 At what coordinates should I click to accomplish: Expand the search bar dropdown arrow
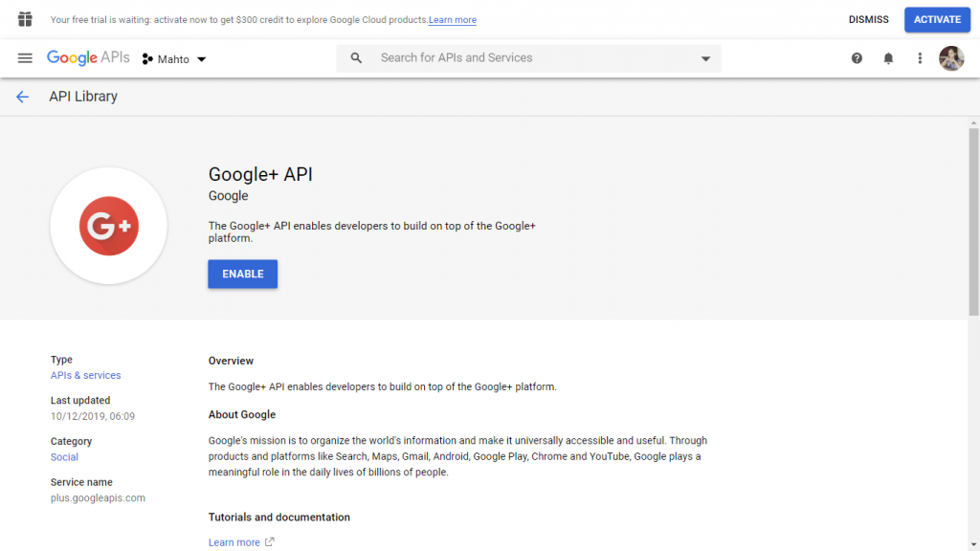[705, 58]
